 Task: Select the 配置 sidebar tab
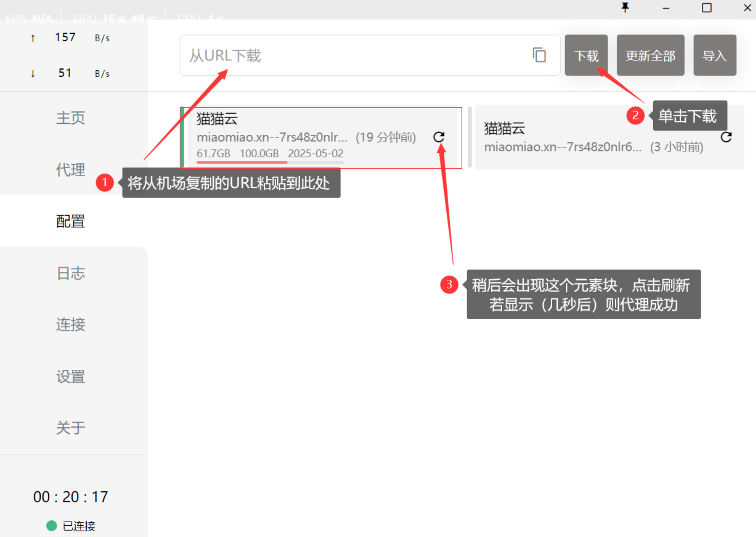coord(71,221)
